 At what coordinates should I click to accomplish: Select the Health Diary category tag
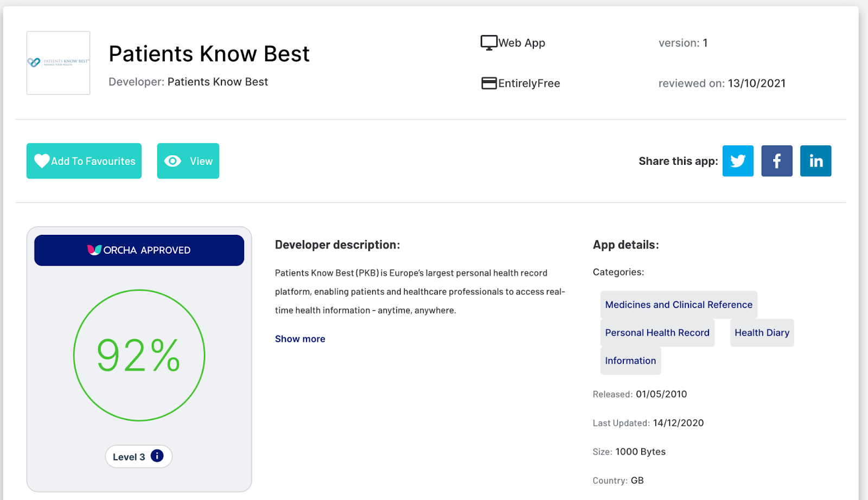[762, 333]
